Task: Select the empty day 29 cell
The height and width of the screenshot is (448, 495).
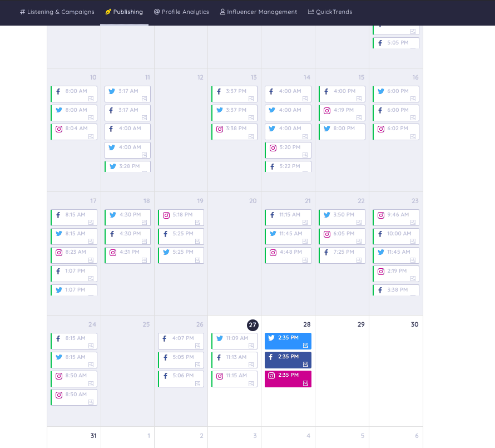Action: coord(342,371)
